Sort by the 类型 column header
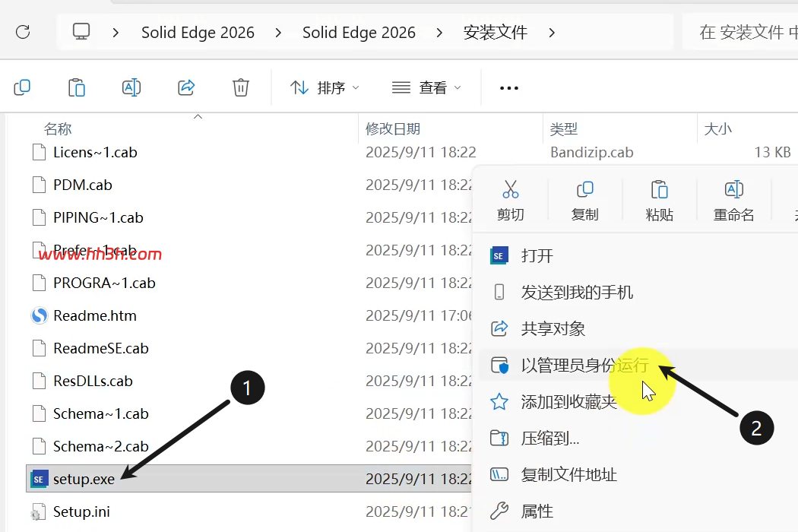Image resolution: width=798 pixels, height=532 pixels. point(563,128)
